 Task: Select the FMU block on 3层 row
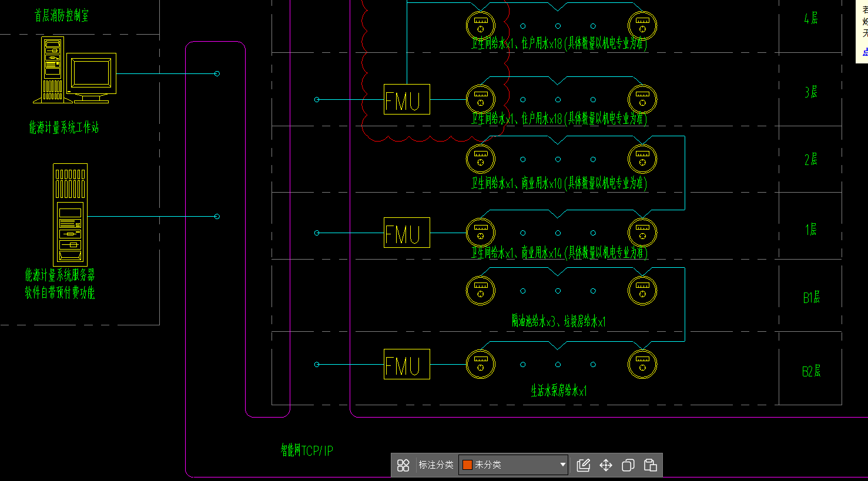pyautogui.click(x=407, y=99)
